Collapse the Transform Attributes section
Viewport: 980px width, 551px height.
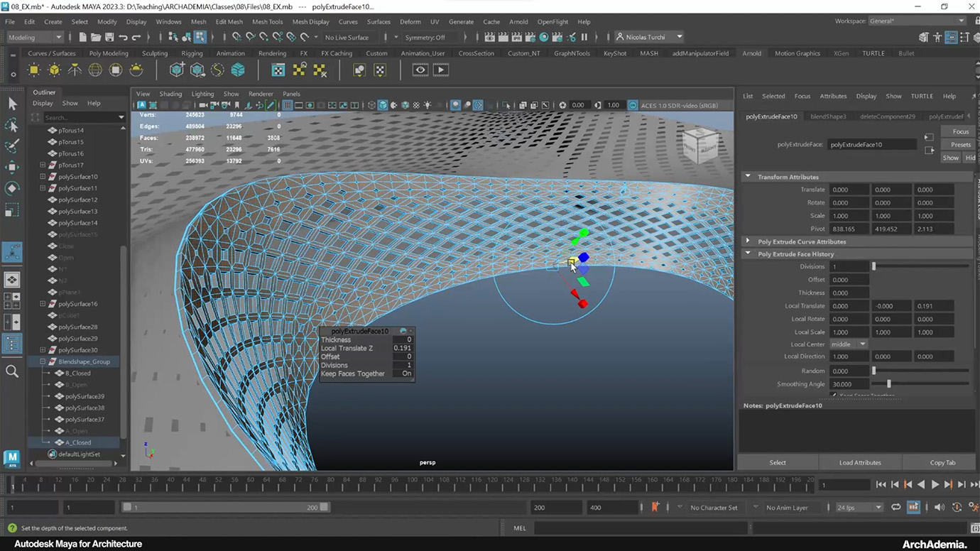click(x=748, y=177)
